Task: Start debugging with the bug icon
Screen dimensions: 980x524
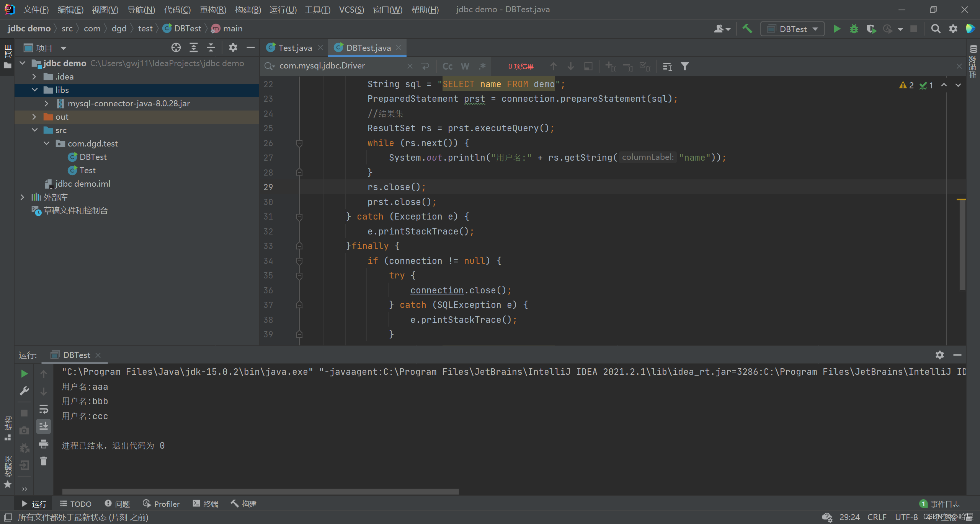Action: [854, 29]
